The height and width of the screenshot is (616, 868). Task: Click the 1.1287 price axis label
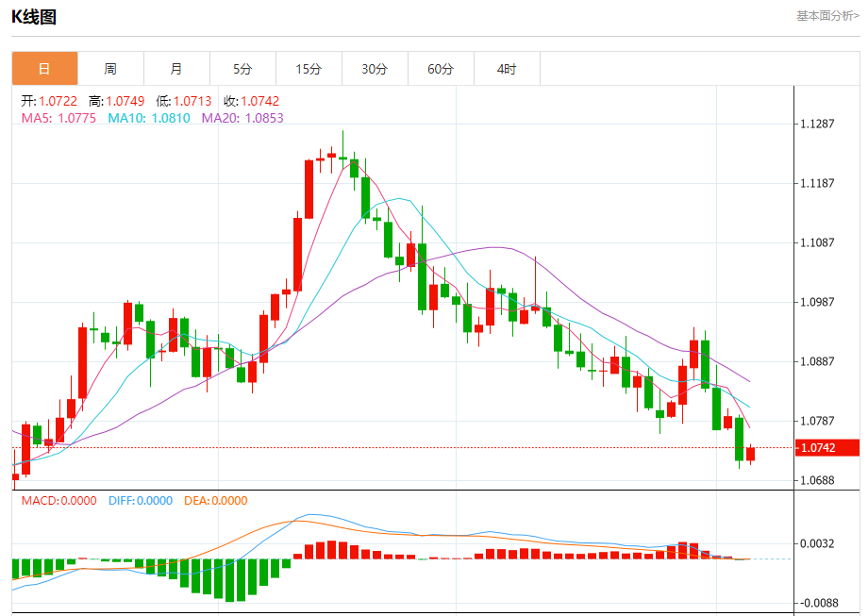pyautogui.click(x=817, y=124)
